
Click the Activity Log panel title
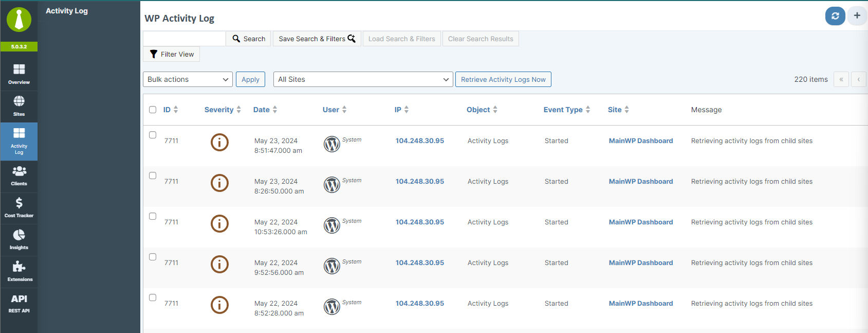[x=67, y=11]
